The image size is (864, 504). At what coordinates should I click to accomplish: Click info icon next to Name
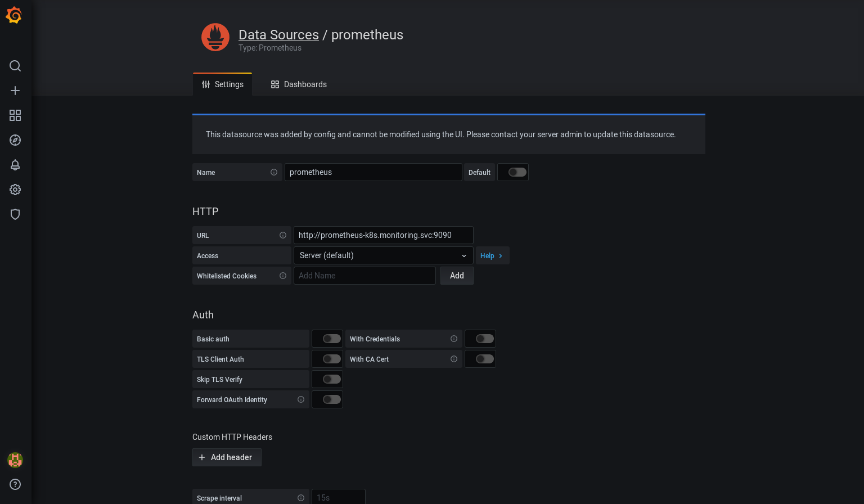pyautogui.click(x=274, y=172)
